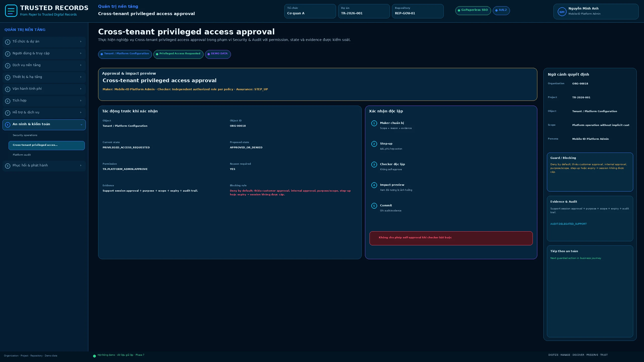Click the numbered icon for Hỗ trợ & dịch vụ
The height and width of the screenshot is (362, 644).
point(8,113)
